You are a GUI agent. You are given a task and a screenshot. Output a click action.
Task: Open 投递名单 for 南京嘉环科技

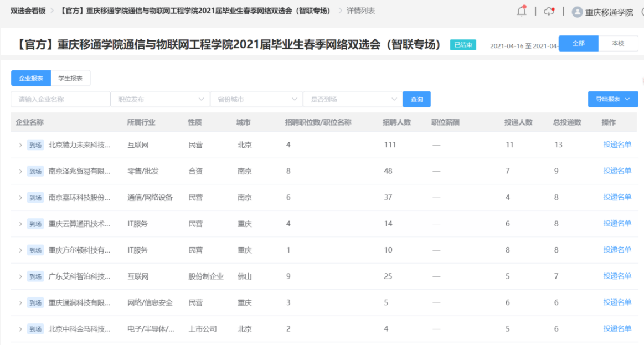(x=617, y=197)
